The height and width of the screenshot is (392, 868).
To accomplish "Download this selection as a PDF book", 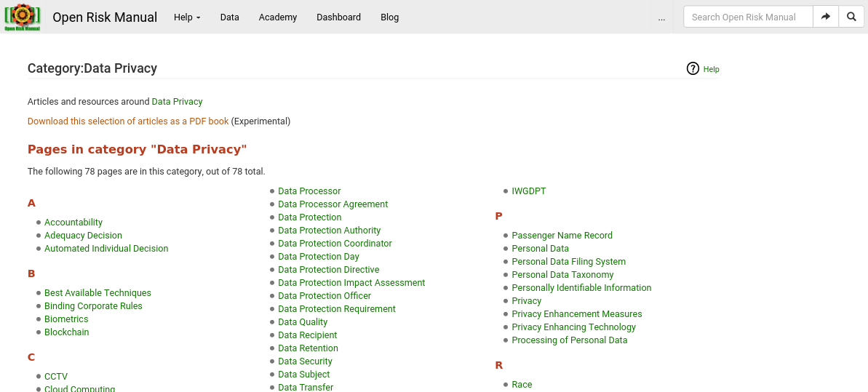I will click(x=128, y=121).
